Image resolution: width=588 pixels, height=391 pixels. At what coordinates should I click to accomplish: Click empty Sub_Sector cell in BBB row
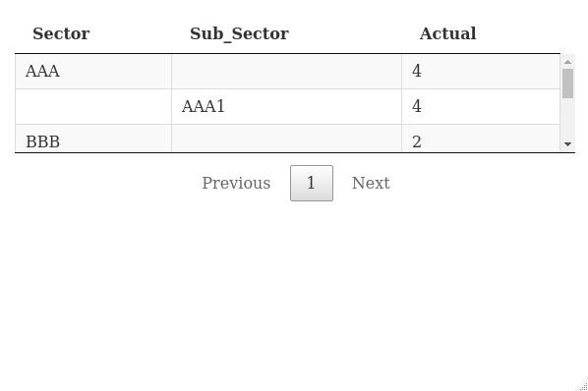286,139
